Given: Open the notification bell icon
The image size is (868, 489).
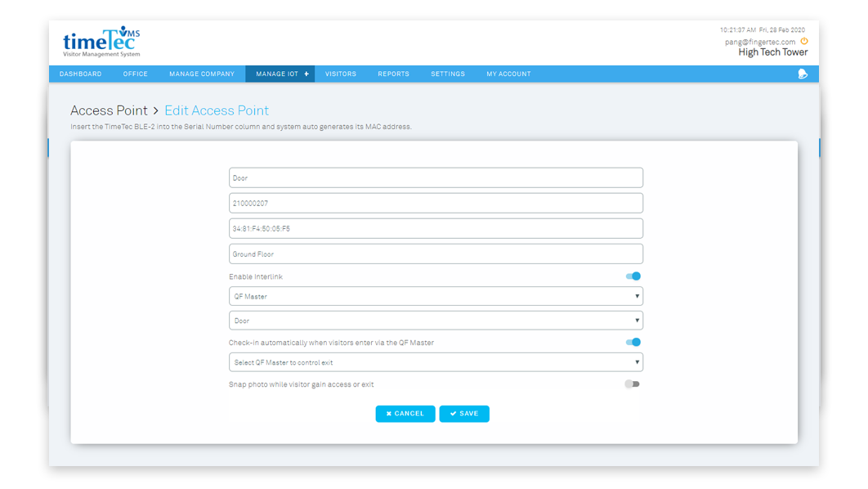Looking at the screenshot, I should tap(803, 74).
